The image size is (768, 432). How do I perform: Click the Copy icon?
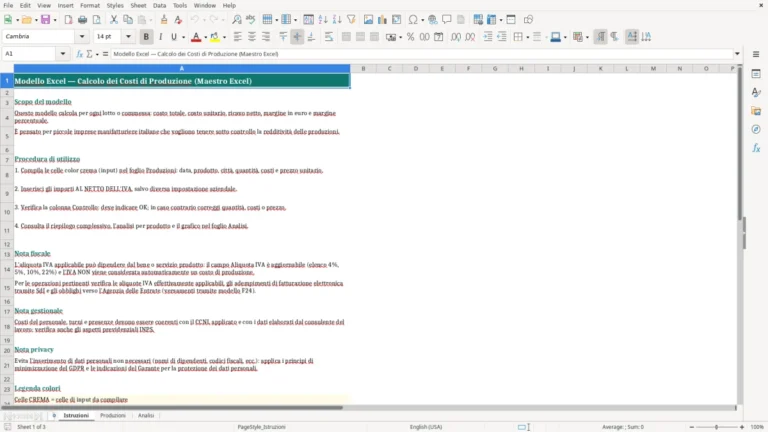click(x=128, y=20)
